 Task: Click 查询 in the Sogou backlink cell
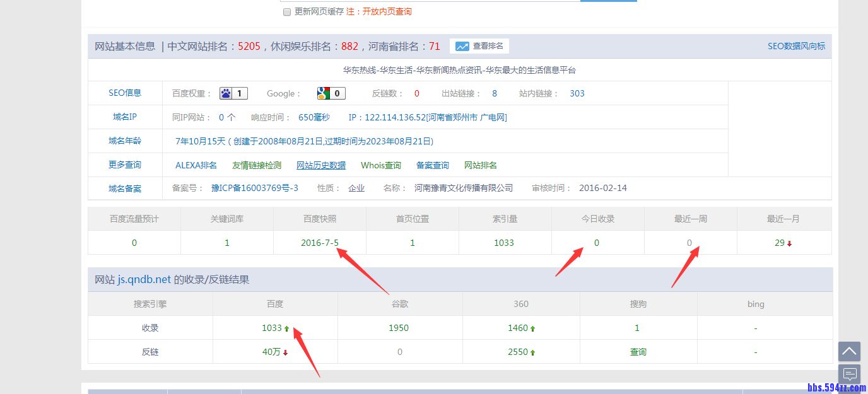637,352
